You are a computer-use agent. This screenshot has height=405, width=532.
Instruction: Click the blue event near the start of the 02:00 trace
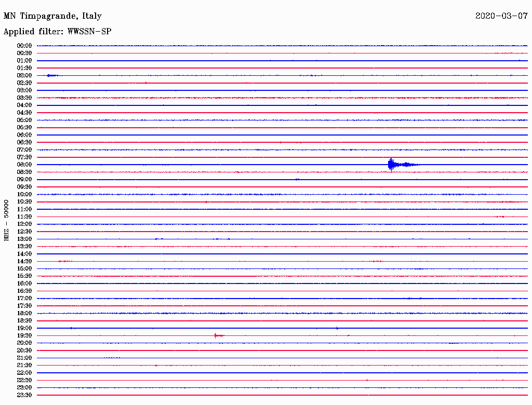pos(52,75)
